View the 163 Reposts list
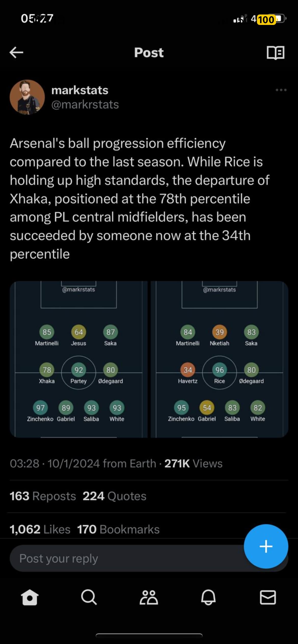Viewport: 298px width, 644px height. coord(43,496)
